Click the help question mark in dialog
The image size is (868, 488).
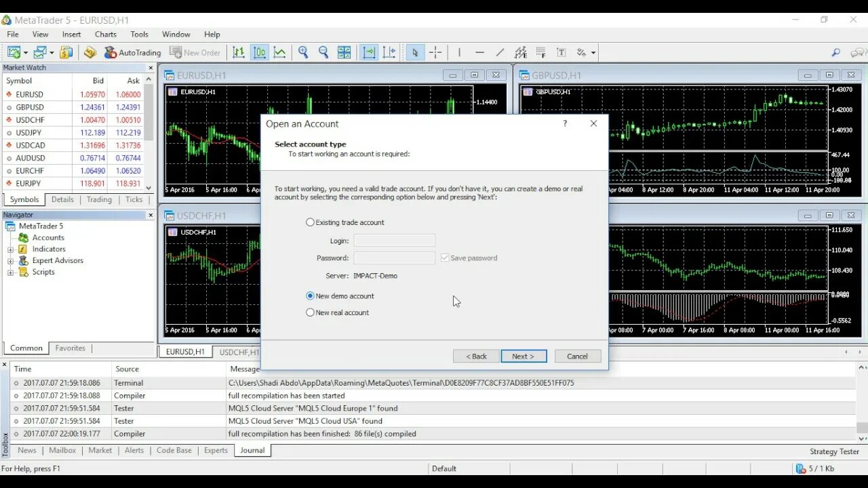[x=565, y=123]
